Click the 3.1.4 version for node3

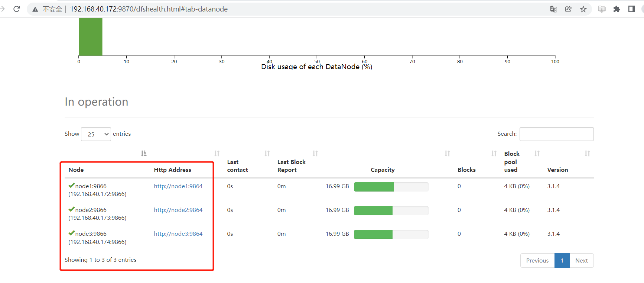pos(553,234)
